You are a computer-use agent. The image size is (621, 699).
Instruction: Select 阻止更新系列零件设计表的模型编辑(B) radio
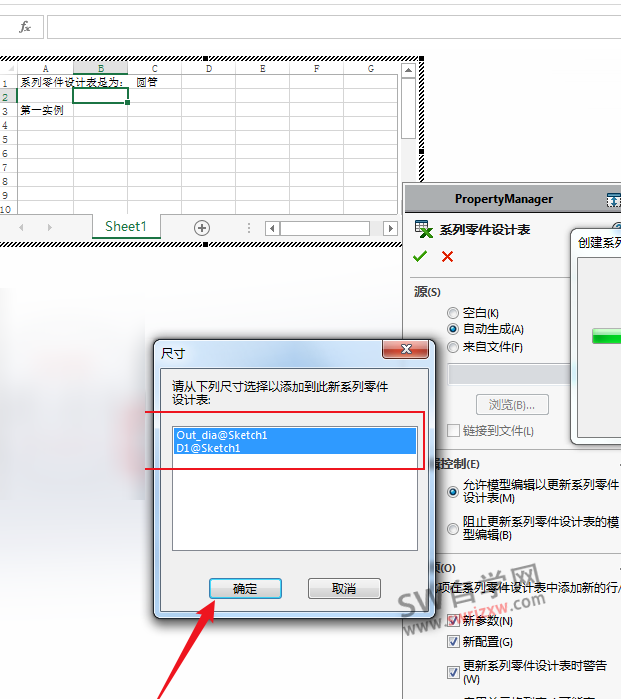coord(452,529)
